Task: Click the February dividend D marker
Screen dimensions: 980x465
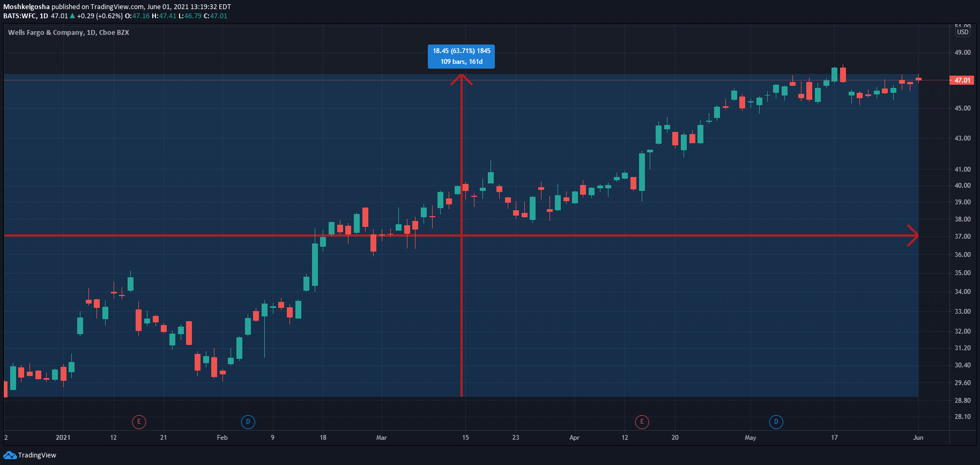Action: pos(248,422)
